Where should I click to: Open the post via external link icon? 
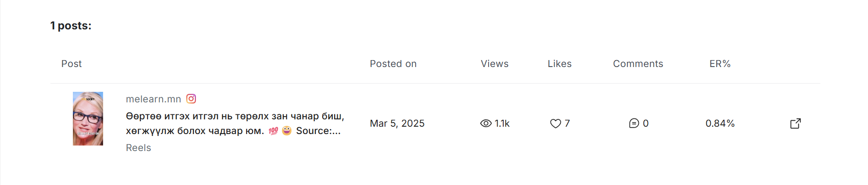796,123
